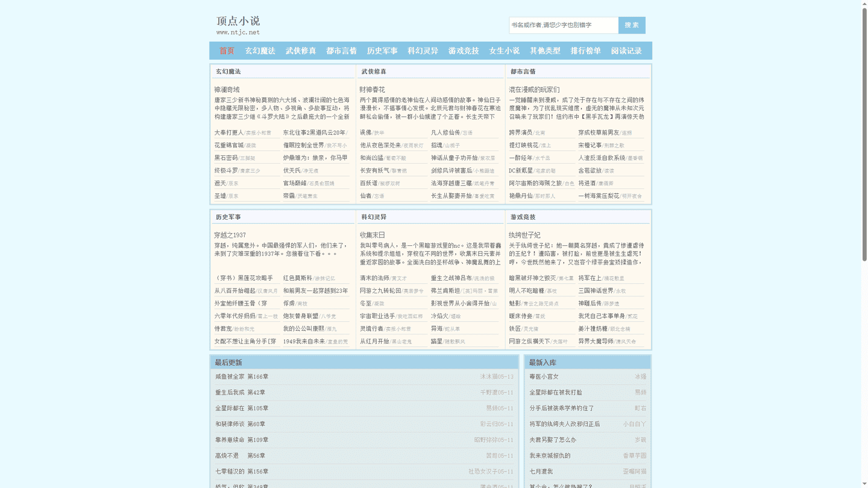Open the featured novel 穿越之1937

[x=230, y=235]
